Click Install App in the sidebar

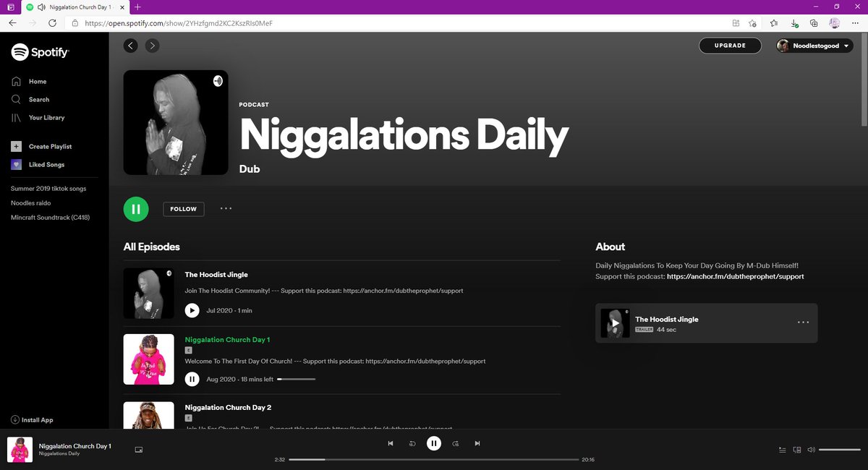click(33, 420)
